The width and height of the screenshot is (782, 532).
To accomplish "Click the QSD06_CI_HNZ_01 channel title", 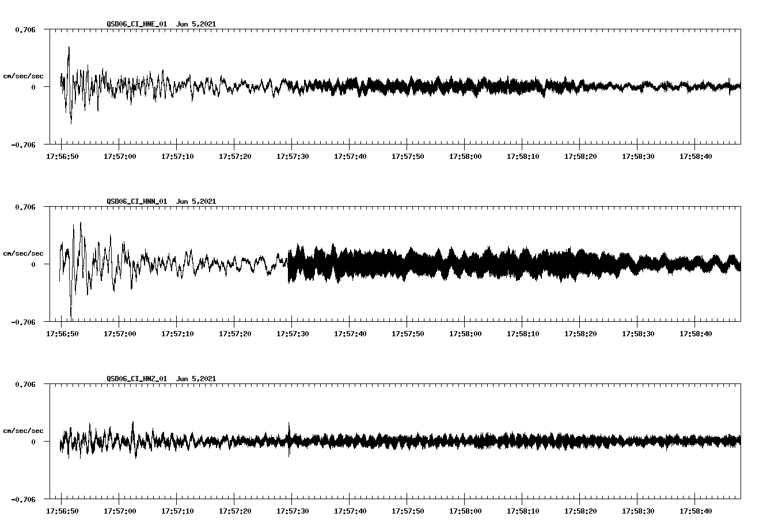I will 136,379.
